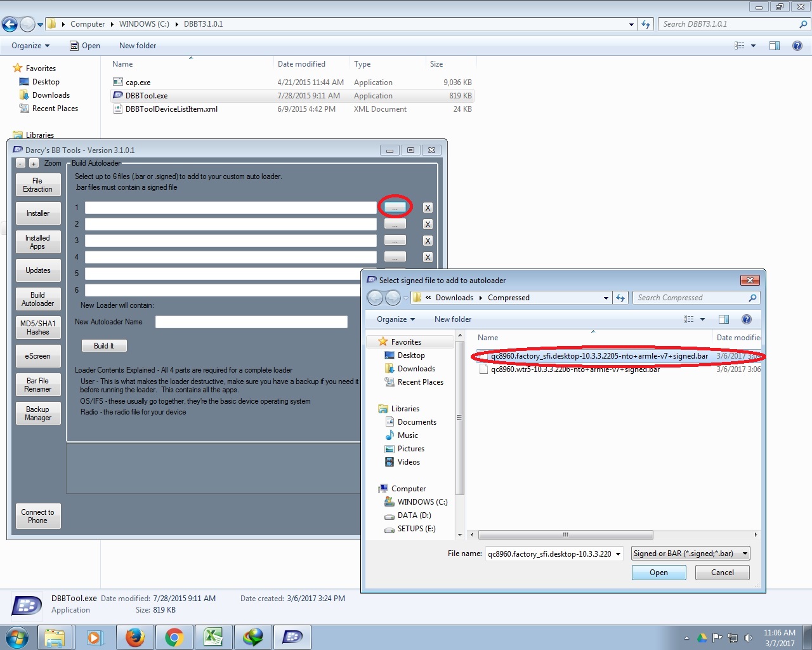Launch Excel from the taskbar
The height and width of the screenshot is (650, 812).
click(x=213, y=637)
